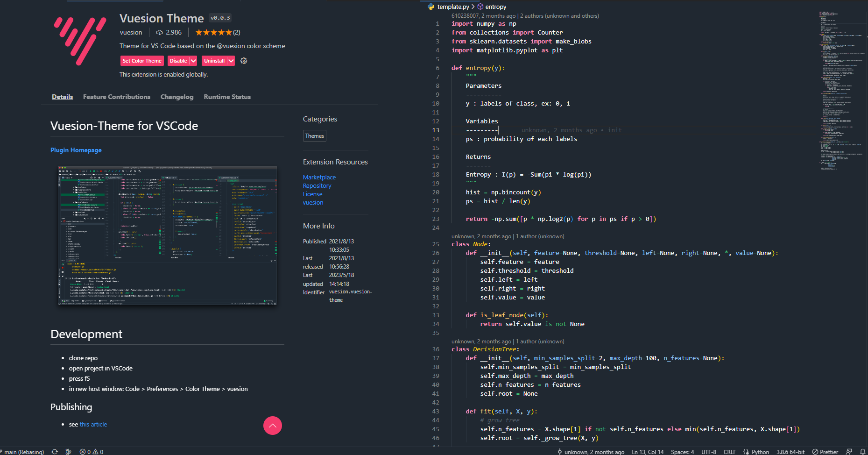Click entropy in the breadcrumb
This screenshot has height=455, width=868.
pyautogui.click(x=496, y=7)
